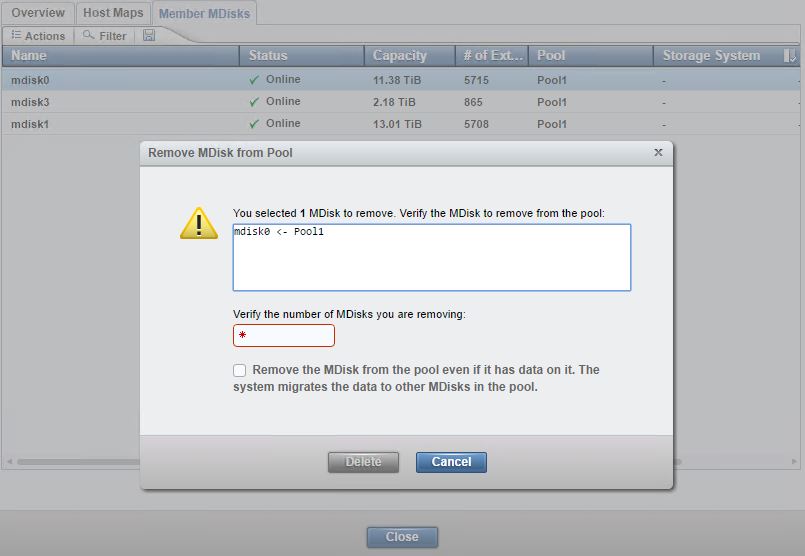The height and width of the screenshot is (556, 805).
Task: Click Pool1 cell in mdisk3 row
Action: tap(552, 102)
